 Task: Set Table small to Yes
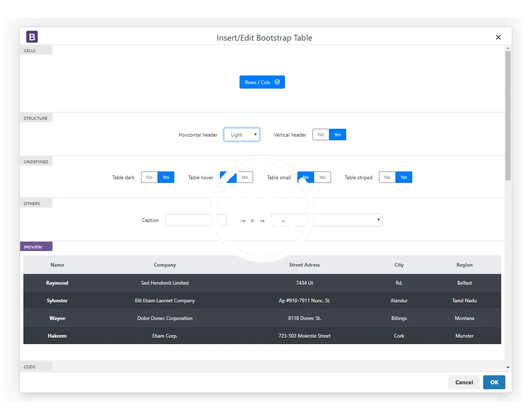pos(322,177)
